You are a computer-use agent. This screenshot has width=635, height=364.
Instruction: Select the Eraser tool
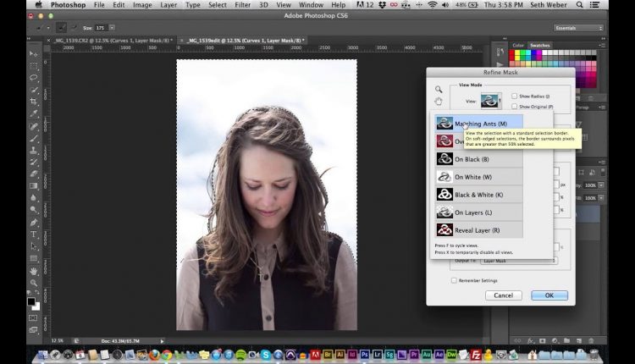(x=33, y=174)
